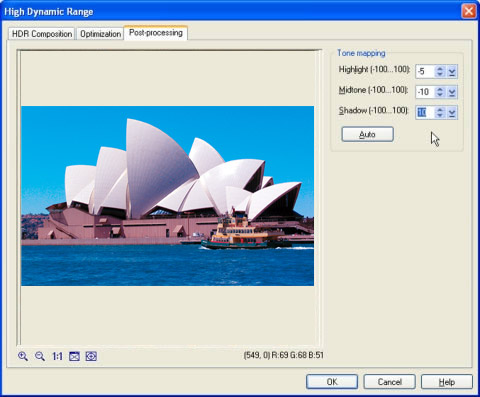Viewport: 480px width, 397px height.
Task: Click inside the Highlight value field
Action: [x=425, y=72]
